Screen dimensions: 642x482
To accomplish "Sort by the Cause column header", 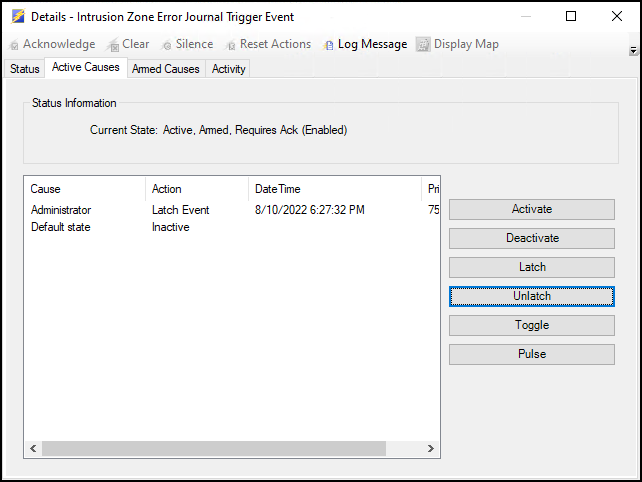I will click(85, 189).
